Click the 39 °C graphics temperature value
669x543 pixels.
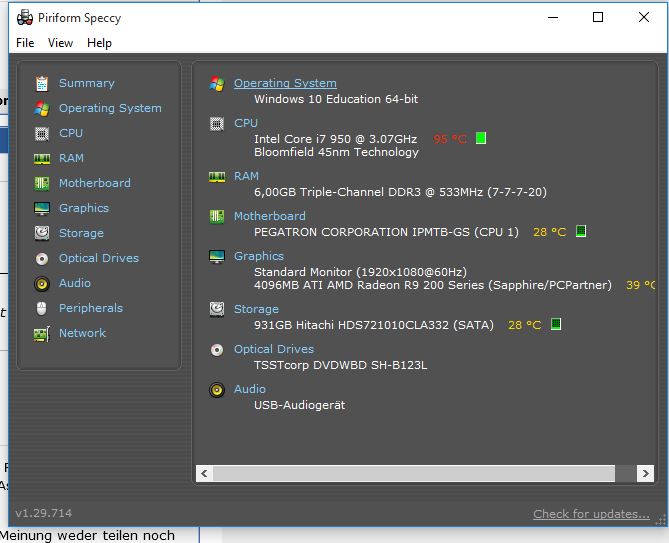tap(640, 285)
